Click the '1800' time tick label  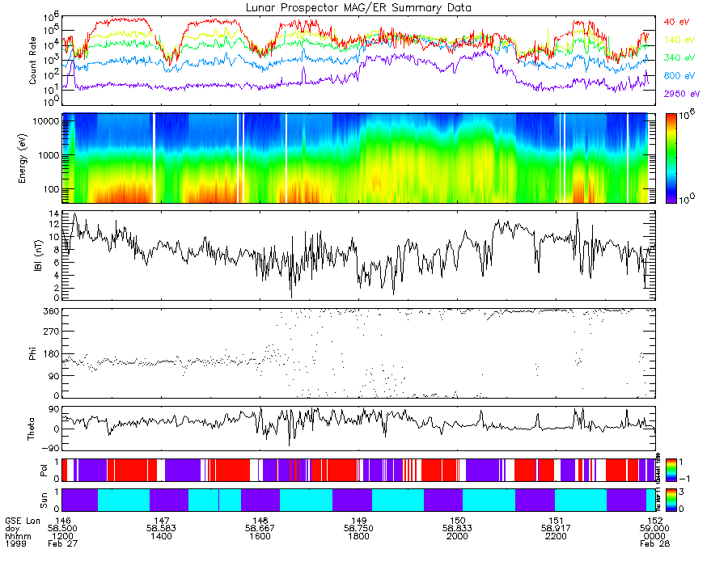pyautogui.click(x=358, y=536)
